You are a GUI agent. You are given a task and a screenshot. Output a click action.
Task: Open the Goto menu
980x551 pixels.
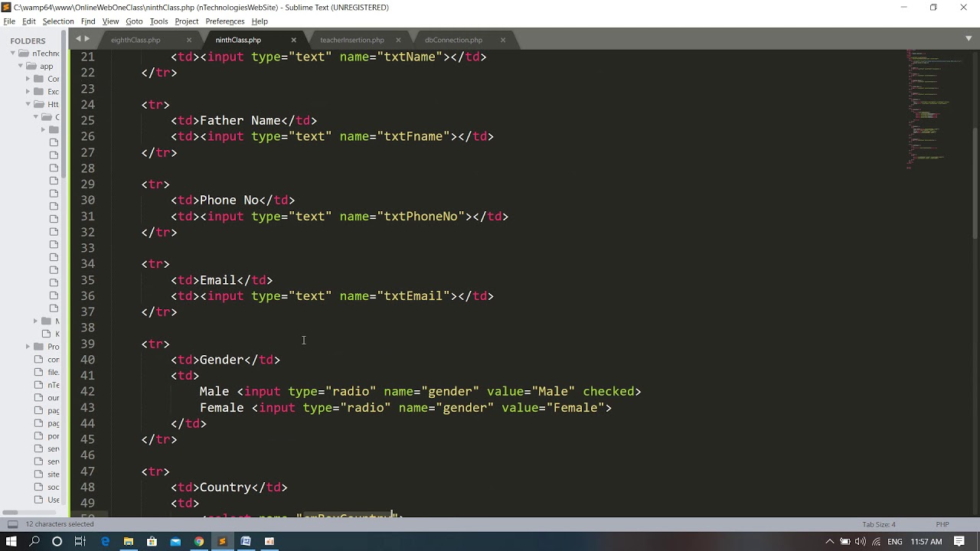click(134, 21)
